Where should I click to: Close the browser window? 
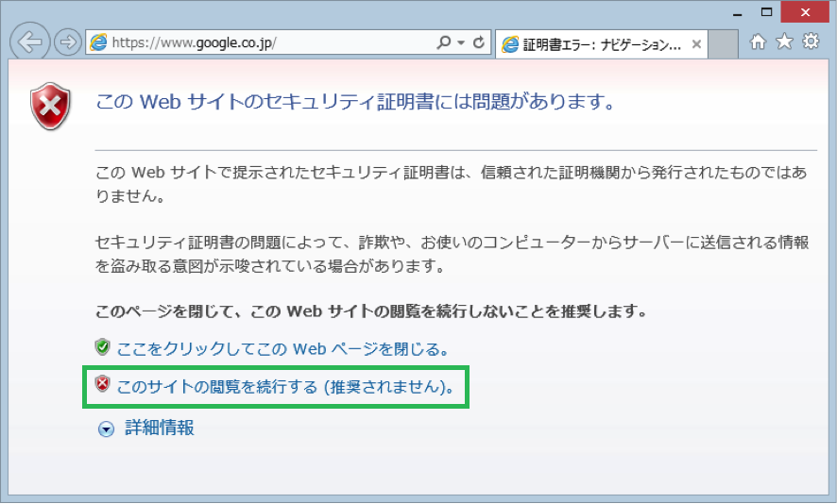coord(805,12)
